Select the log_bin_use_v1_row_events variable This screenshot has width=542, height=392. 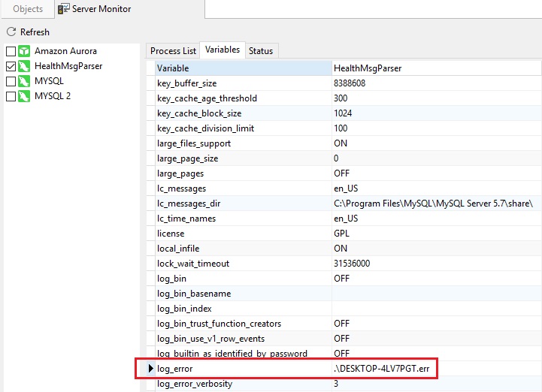[x=210, y=339]
